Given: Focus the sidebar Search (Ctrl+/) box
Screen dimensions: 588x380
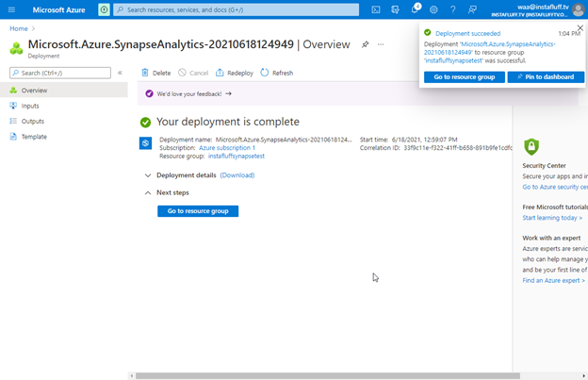Looking at the screenshot, I should point(60,73).
